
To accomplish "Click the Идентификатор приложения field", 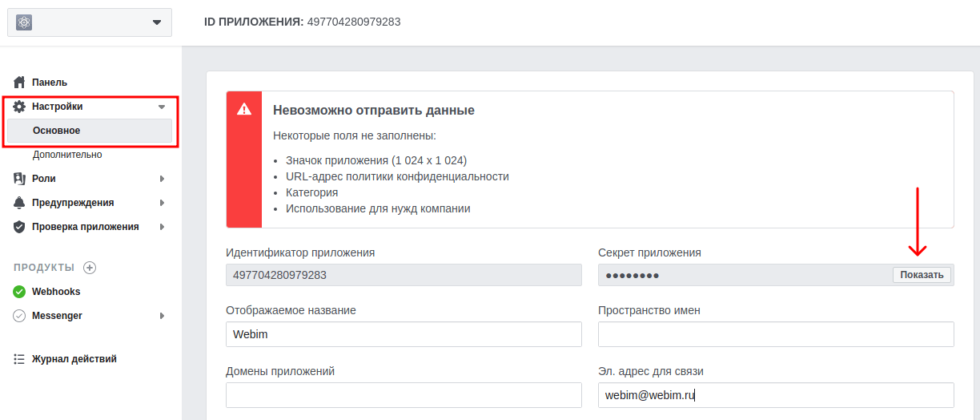I will click(x=404, y=275).
